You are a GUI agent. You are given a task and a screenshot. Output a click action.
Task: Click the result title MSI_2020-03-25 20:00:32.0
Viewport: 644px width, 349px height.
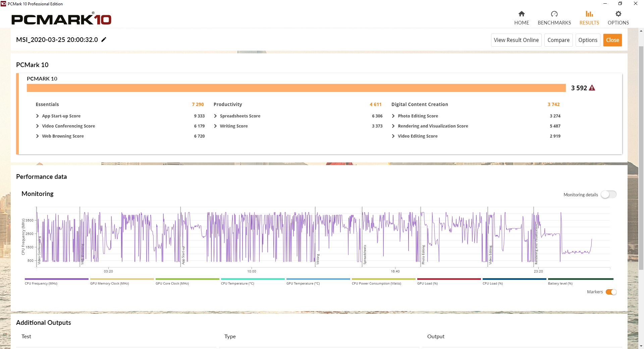coord(57,40)
